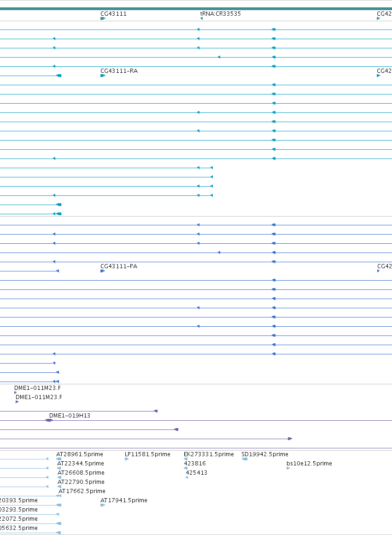The image size is (392, 535).
Task: Select the 03293.5prime EST label
Action: pos(19,509)
